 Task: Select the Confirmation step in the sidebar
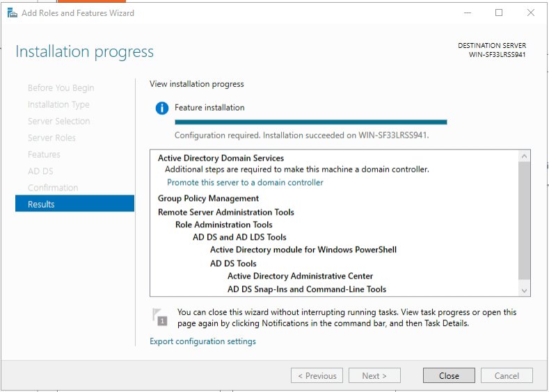tap(53, 188)
